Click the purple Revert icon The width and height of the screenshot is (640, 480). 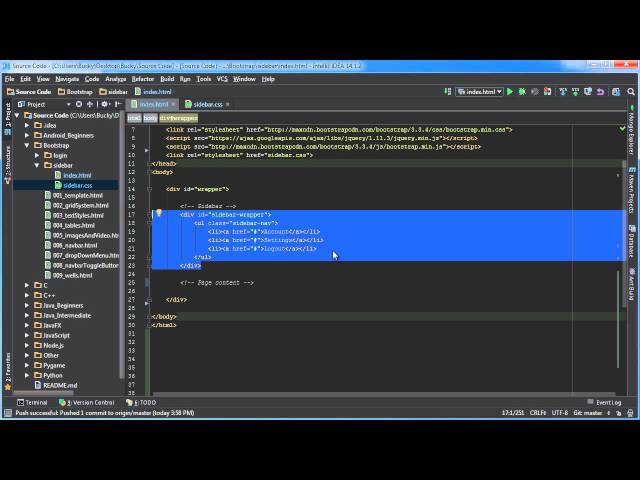click(x=600, y=92)
